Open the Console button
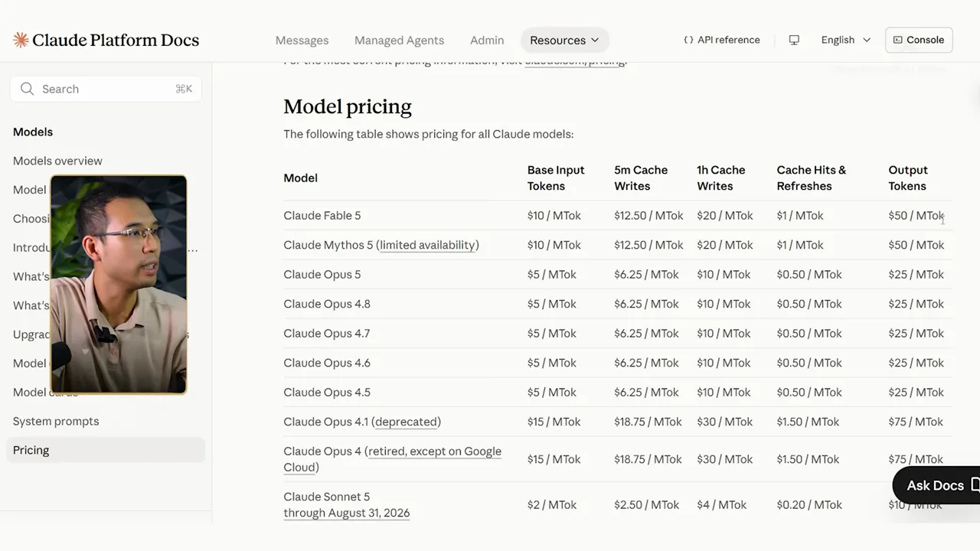The width and height of the screenshot is (980, 551). 919,40
